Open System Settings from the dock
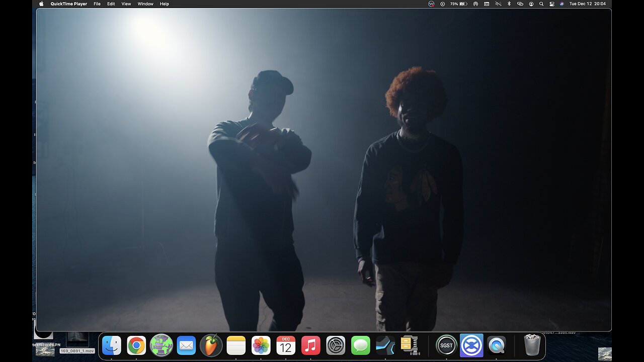Screen dimensions: 644x362 coord(336,345)
